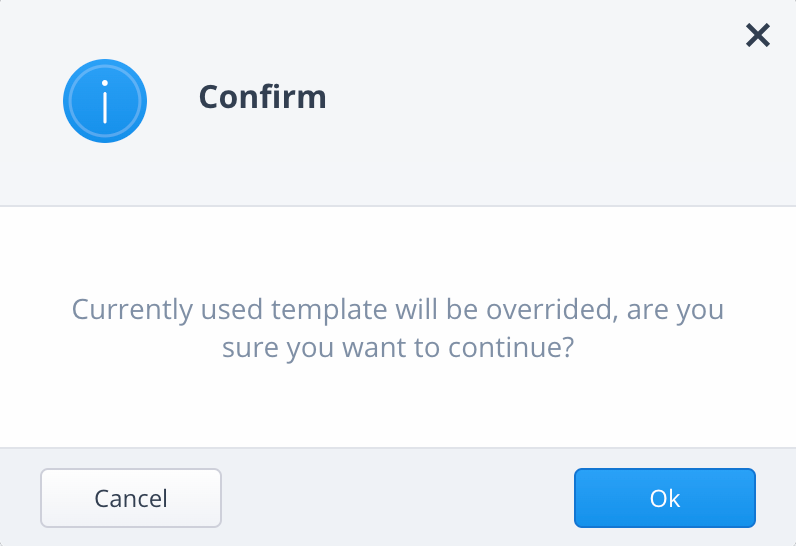
Task: Click the blue info icon
Action: coord(104,100)
